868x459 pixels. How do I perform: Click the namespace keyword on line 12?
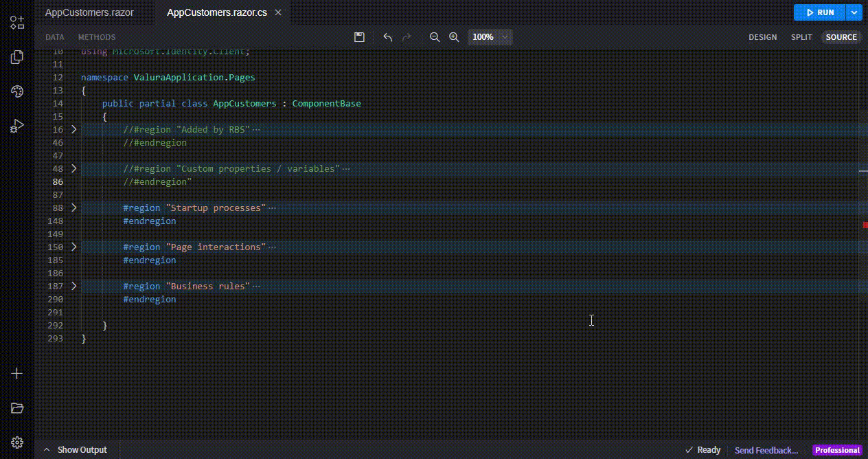(x=104, y=78)
